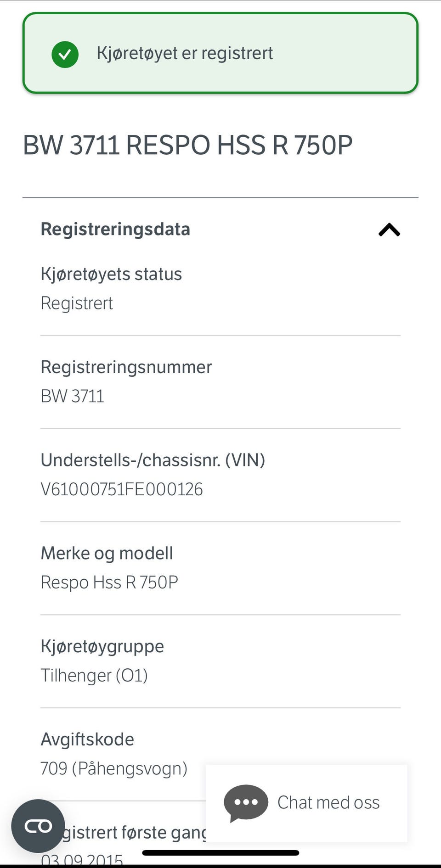Open the Chat med oss widget
Image resolution: width=441 pixels, height=868 pixels.
tap(306, 803)
